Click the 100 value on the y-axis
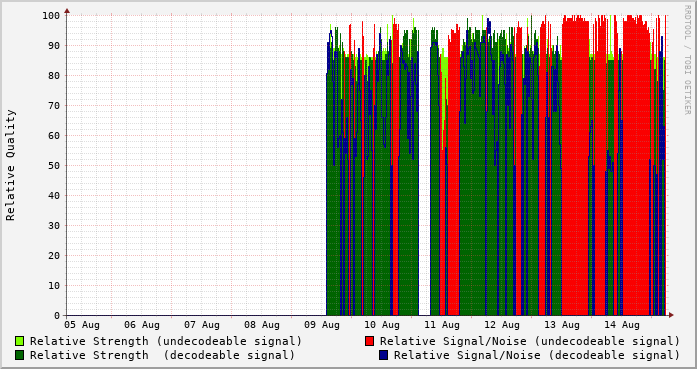This screenshot has width=697, height=369. 51,16
